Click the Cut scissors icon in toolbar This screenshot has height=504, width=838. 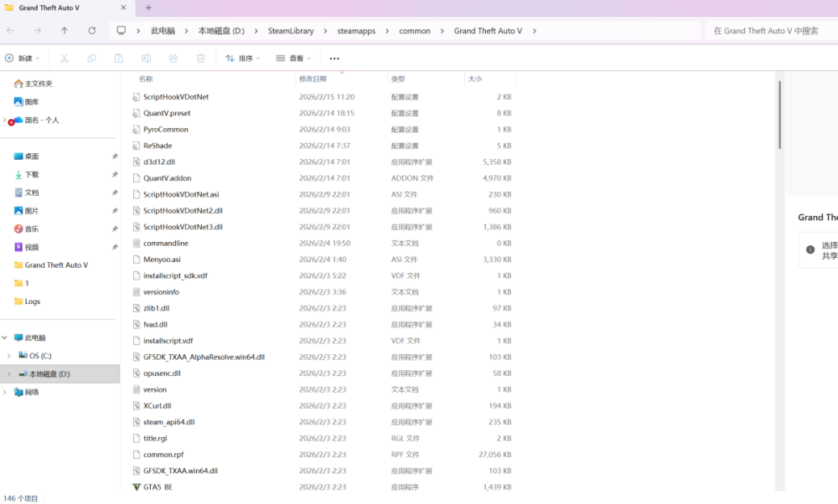(65, 59)
